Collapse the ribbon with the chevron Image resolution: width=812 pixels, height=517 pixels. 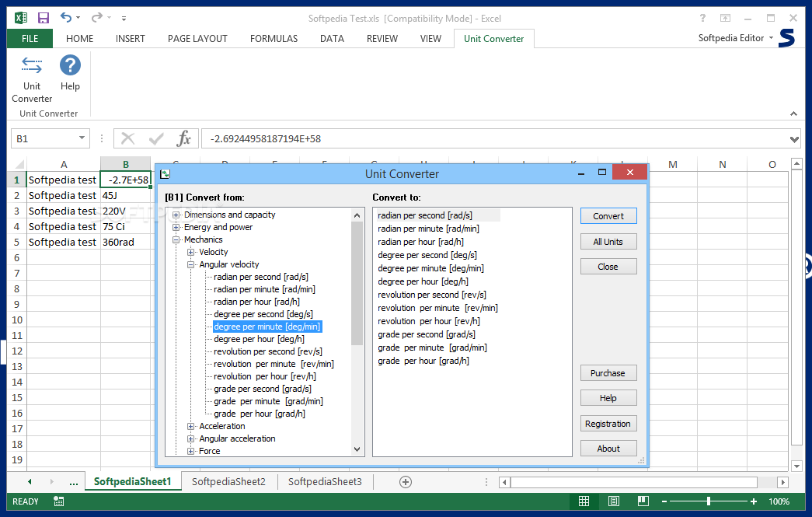[793, 114]
